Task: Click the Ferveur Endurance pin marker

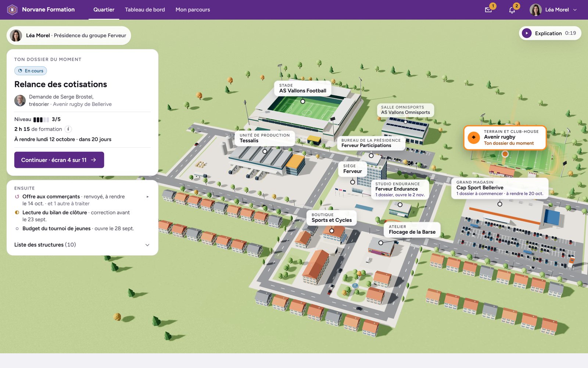Action: tap(400, 205)
